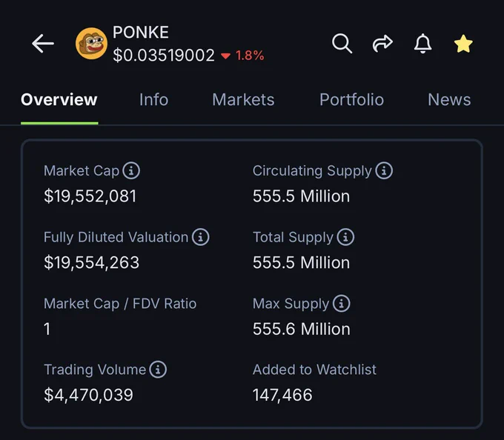
Task: Tap the PONKE coin logo
Action: [x=91, y=44]
